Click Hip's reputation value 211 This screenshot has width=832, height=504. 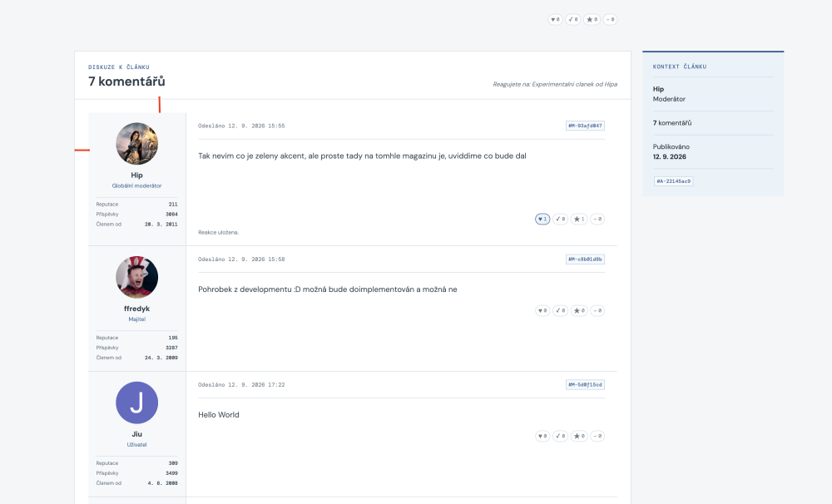pyautogui.click(x=173, y=205)
